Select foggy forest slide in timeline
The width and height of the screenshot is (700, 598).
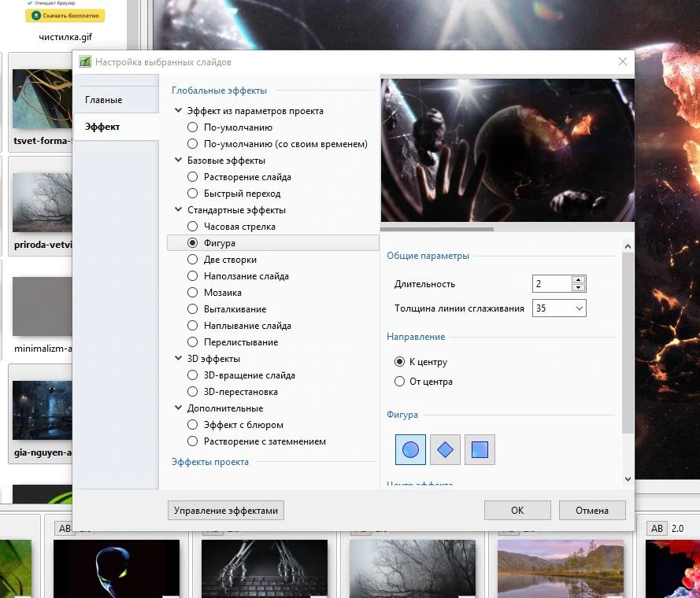tap(413, 568)
